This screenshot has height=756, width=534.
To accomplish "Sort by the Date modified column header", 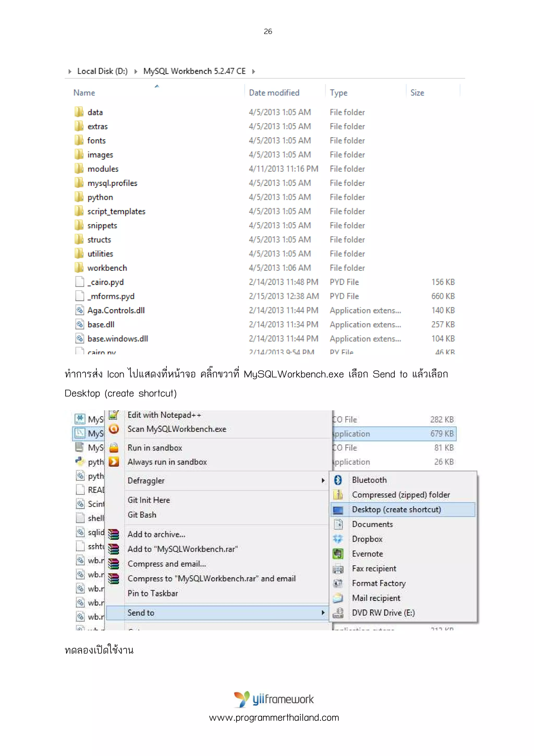I will tap(274, 93).
